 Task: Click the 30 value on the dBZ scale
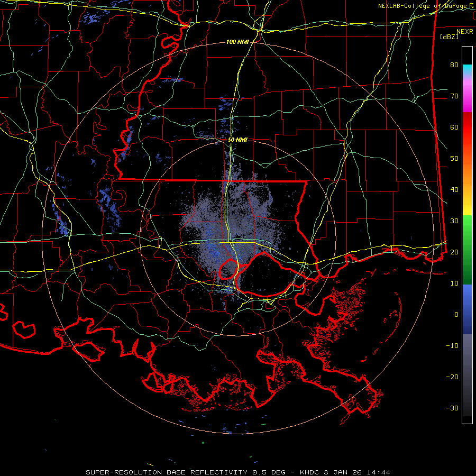454,221
